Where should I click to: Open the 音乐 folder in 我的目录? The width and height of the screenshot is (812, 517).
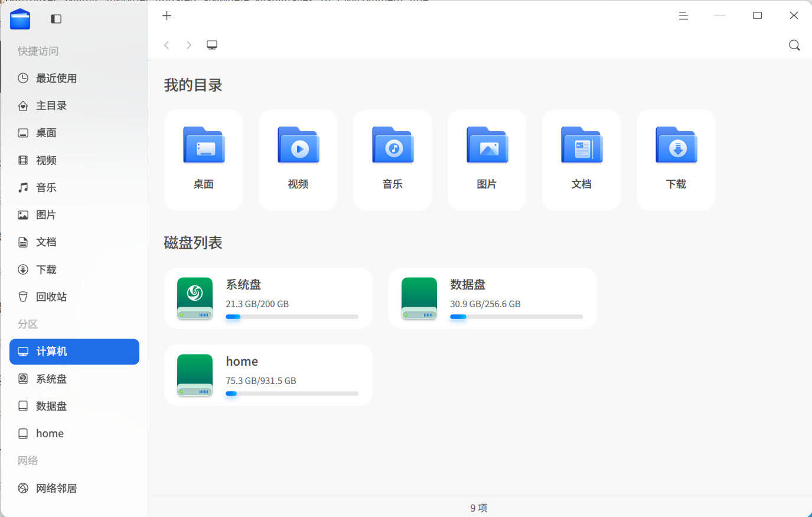[x=393, y=160]
